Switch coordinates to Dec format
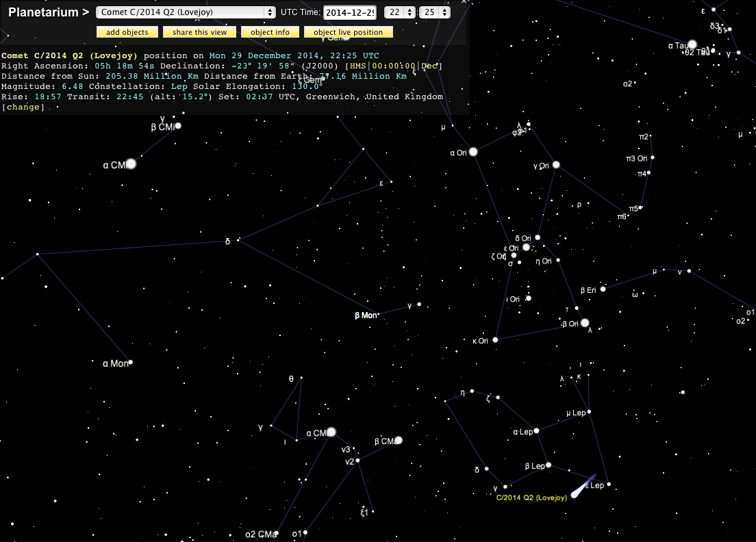Screen dimensions: 756x542 430,66
